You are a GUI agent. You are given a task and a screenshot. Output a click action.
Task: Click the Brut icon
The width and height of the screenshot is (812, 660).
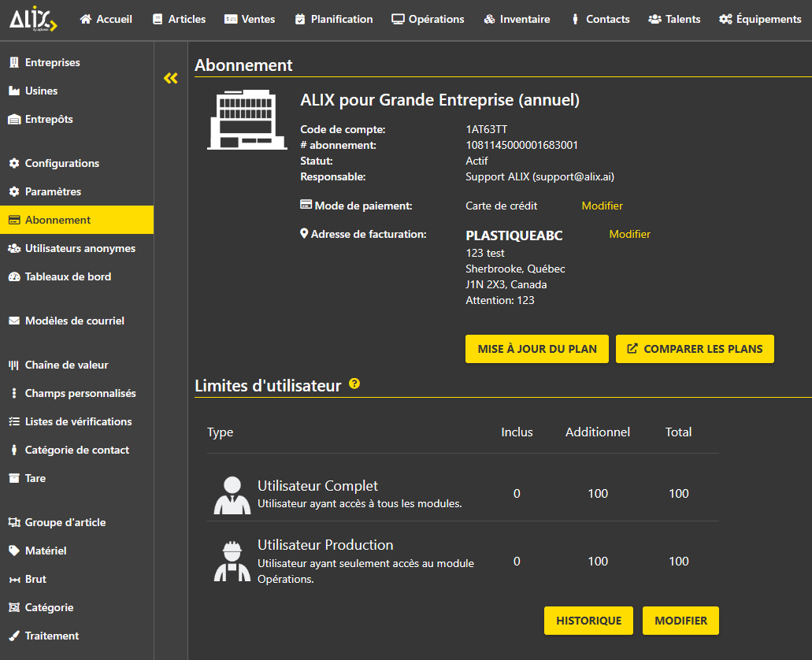coord(14,580)
